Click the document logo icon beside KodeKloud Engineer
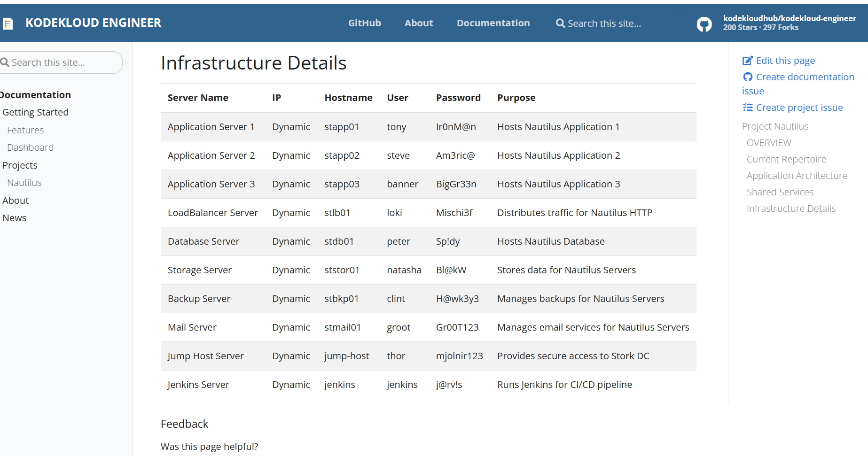Image resolution: width=868 pixels, height=456 pixels. pos(8,23)
